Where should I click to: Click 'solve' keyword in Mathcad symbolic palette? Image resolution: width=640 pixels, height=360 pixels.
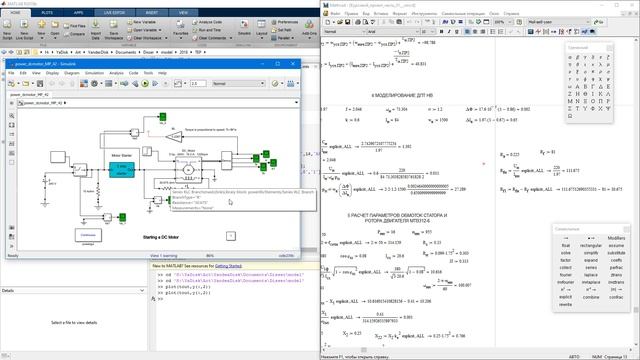(x=566, y=253)
